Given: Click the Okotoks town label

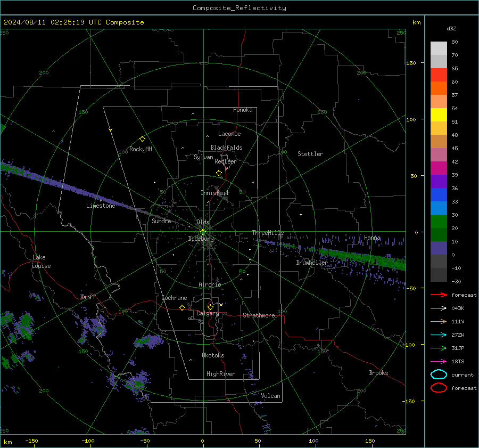Looking at the screenshot, I should click(213, 355).
